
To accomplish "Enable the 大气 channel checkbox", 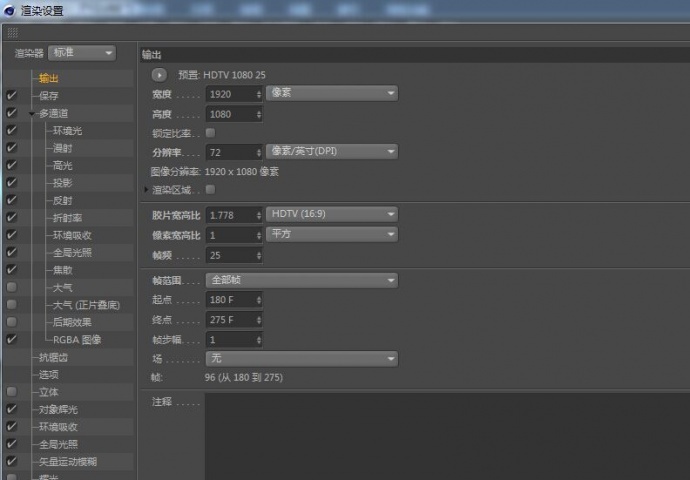I will [x=11, y=287].
